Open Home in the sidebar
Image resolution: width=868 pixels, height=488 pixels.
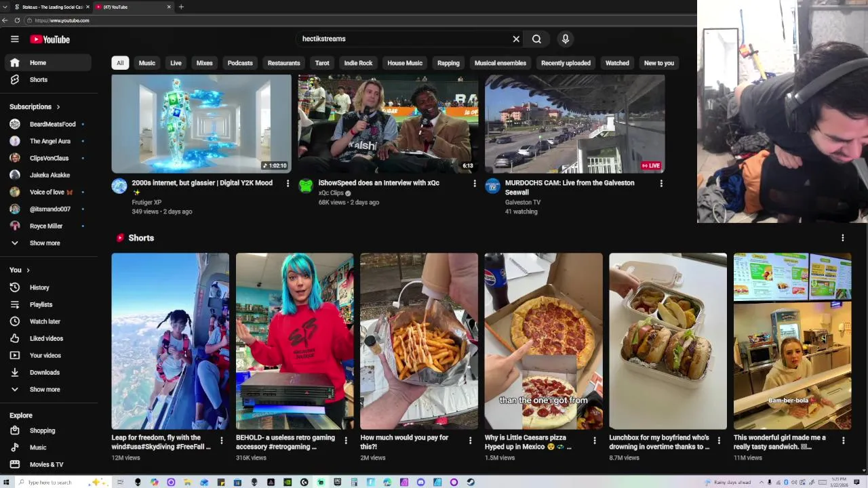47,62
